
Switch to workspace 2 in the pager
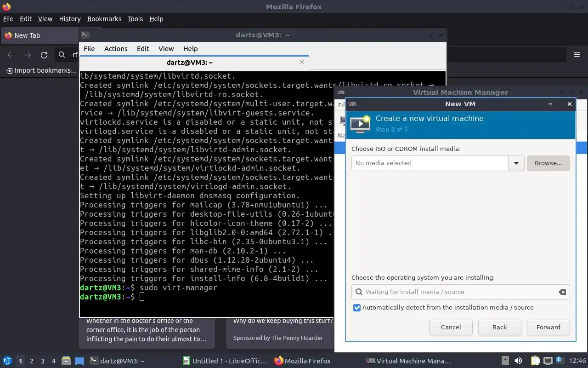tap(32, 361)
